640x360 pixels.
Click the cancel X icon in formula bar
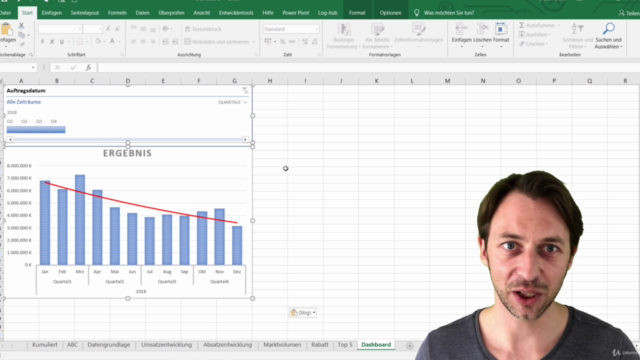[58, 68]
